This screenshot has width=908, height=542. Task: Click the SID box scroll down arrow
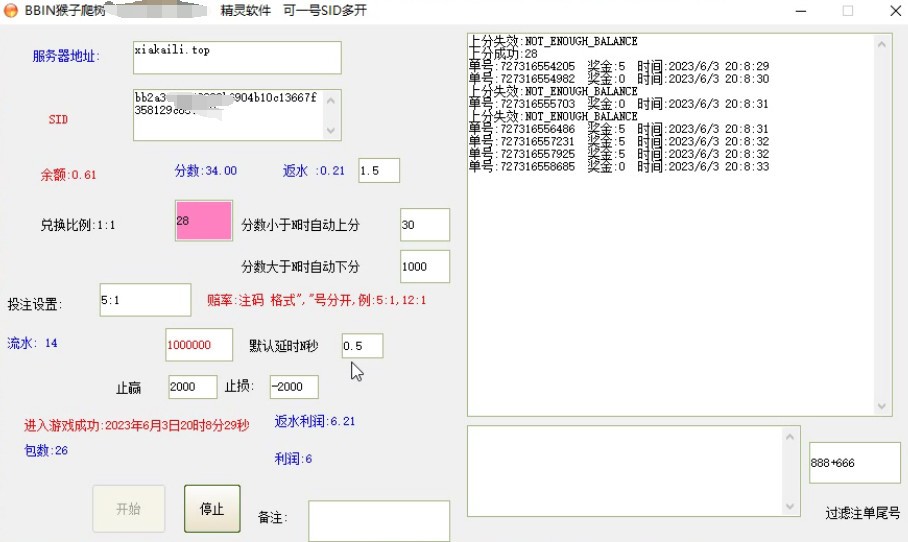[x=331, y=130]
